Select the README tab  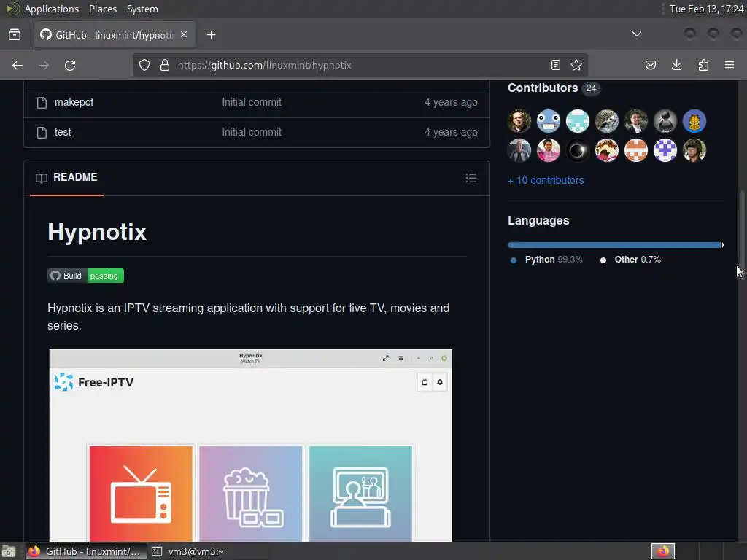tap(66, 178)
